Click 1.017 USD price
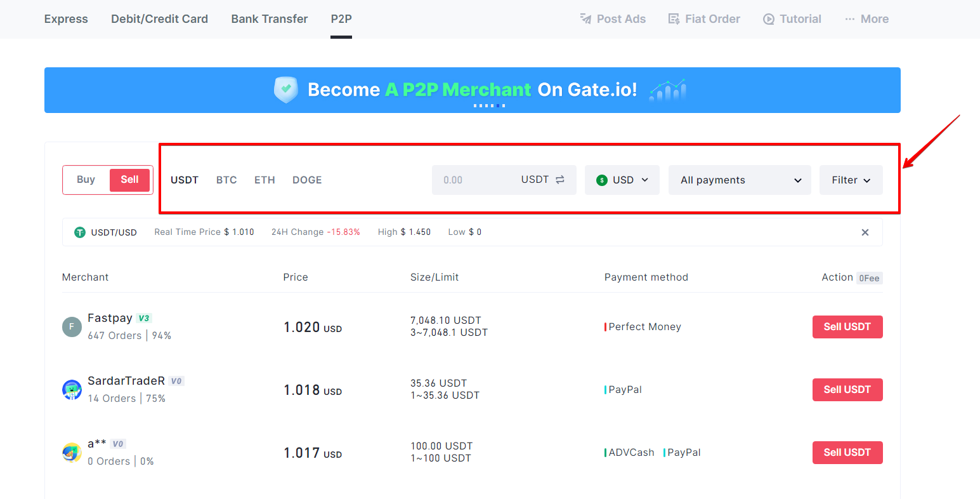 pos(313,453)
